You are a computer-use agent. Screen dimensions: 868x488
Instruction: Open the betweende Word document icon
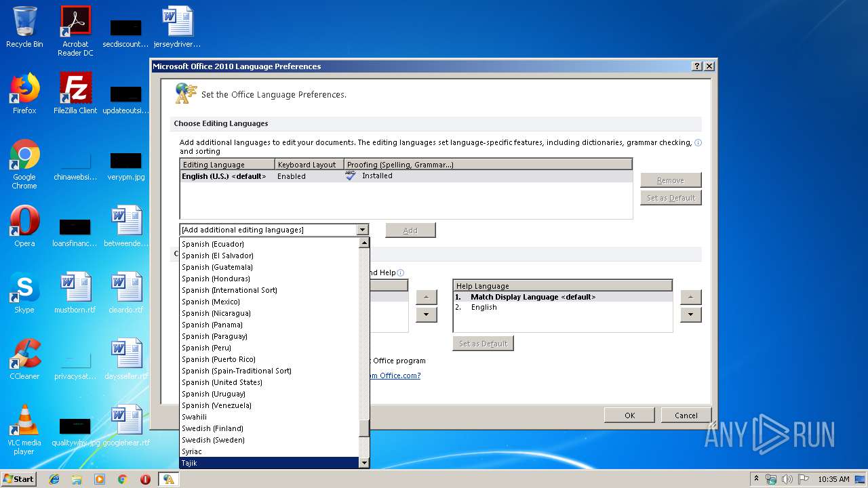pos(126,226)
